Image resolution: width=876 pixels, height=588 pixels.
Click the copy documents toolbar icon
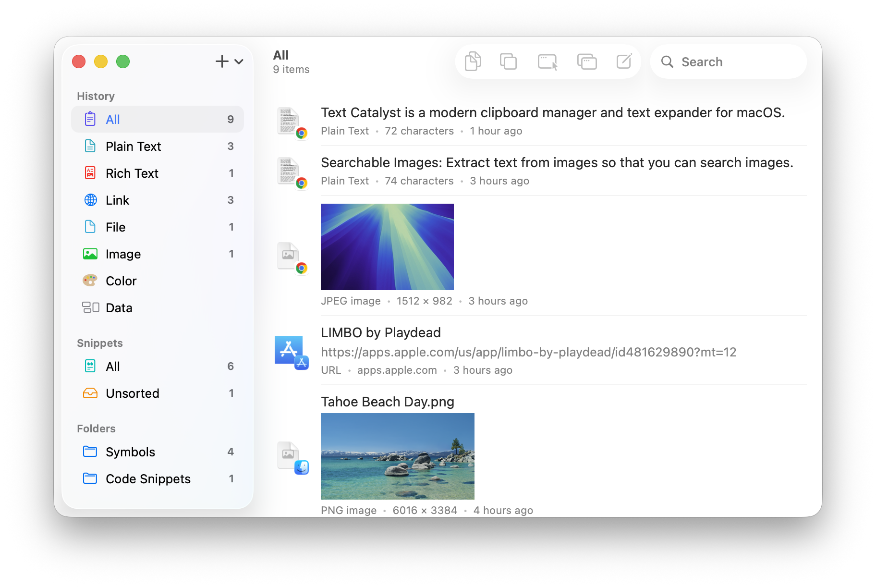473,61
